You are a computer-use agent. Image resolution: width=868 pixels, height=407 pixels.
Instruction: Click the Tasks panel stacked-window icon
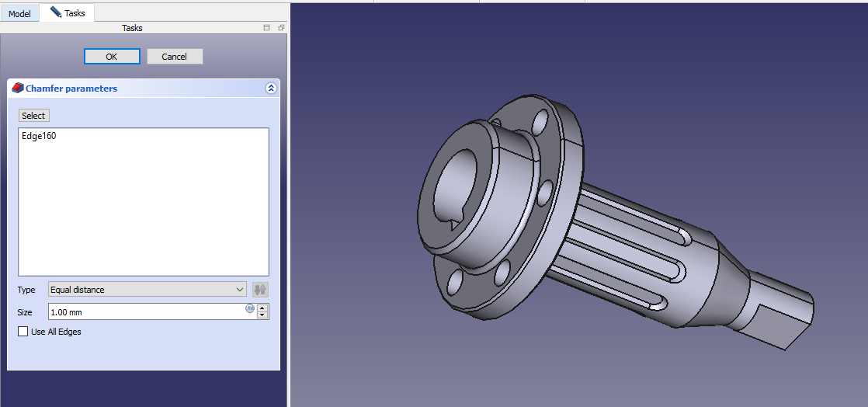(x=266, y=28)
